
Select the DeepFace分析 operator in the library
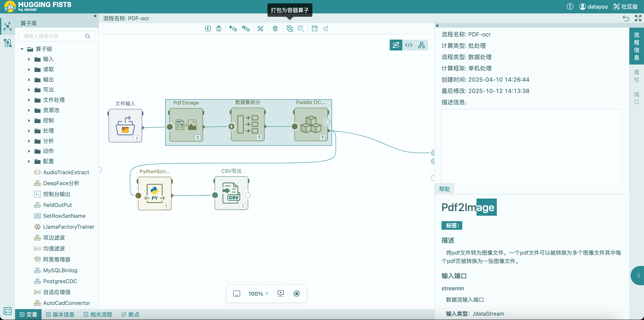61,183
